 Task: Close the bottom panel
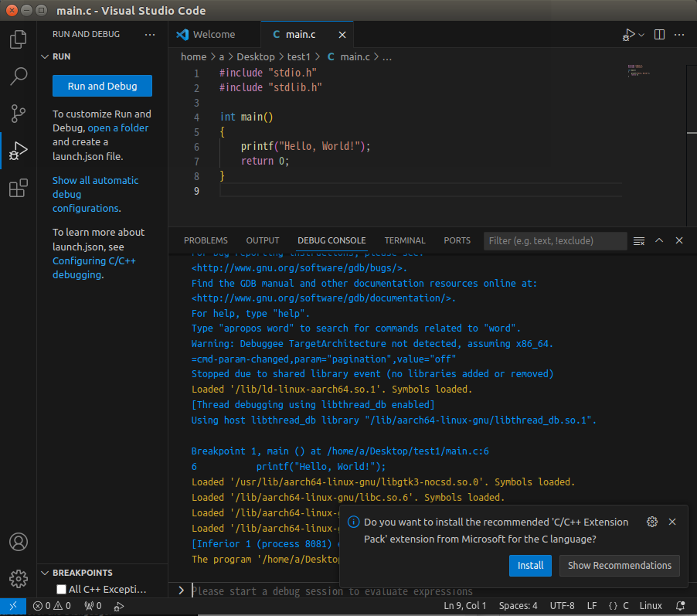(678, 240)
